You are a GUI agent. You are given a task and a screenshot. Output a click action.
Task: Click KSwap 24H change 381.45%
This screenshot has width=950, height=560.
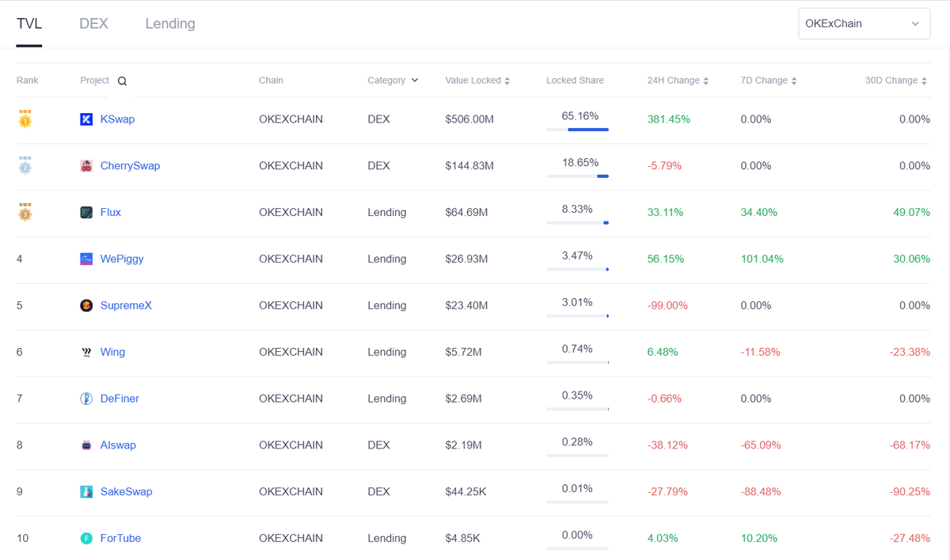pyautogui.click(x=669, y=119)
